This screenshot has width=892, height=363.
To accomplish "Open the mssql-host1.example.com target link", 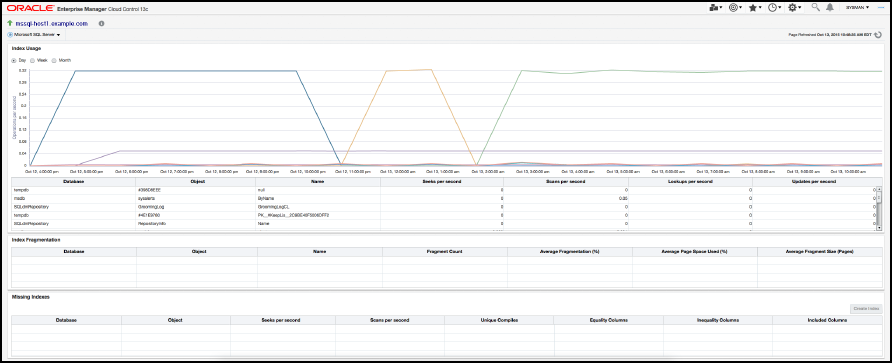I will (x=51, y=24).
